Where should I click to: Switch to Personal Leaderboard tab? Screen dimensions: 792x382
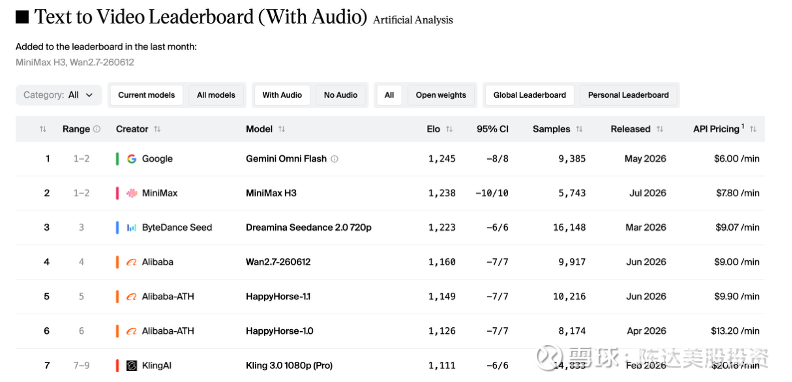tap(628, 95)
